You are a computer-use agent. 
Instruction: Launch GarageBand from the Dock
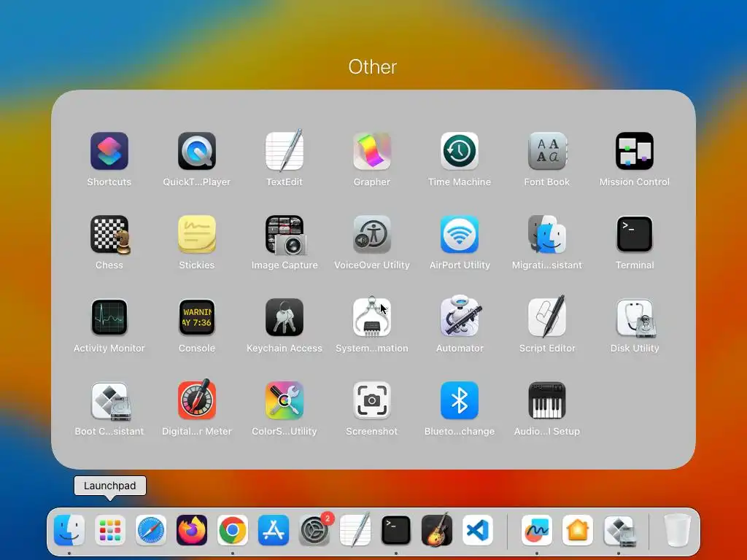click(437, 529)
